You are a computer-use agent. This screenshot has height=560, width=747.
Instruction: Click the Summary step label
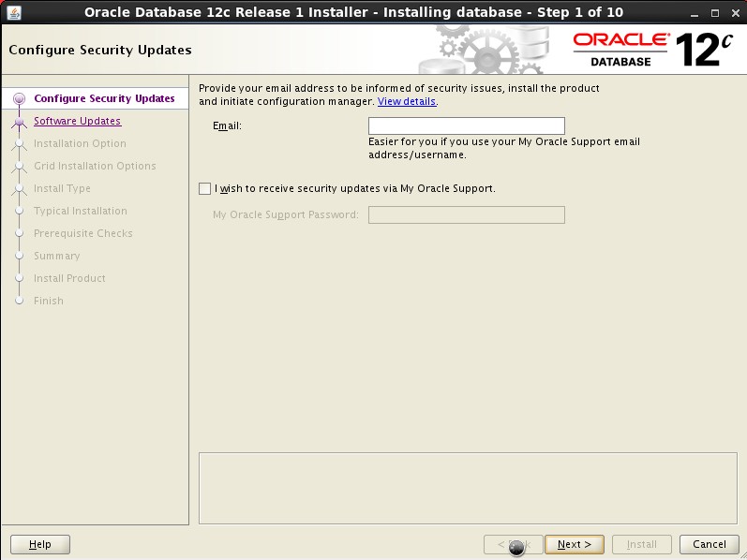(56, 256)
